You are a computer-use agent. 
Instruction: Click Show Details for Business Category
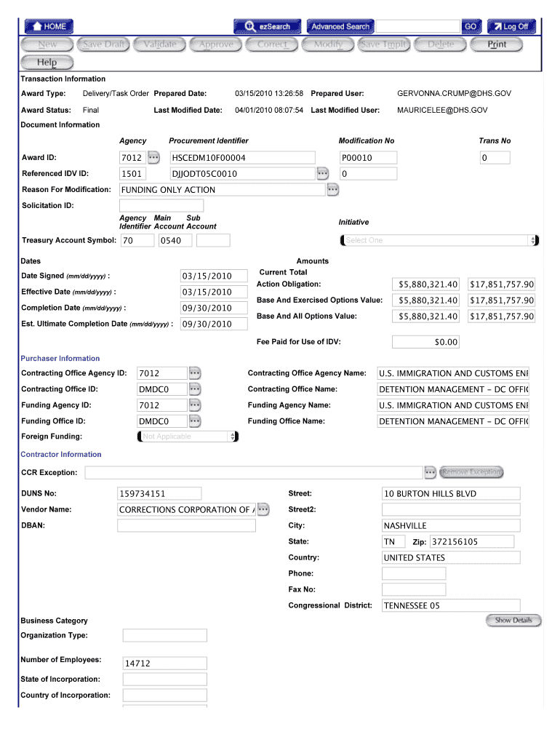click(x=513, y=621)
